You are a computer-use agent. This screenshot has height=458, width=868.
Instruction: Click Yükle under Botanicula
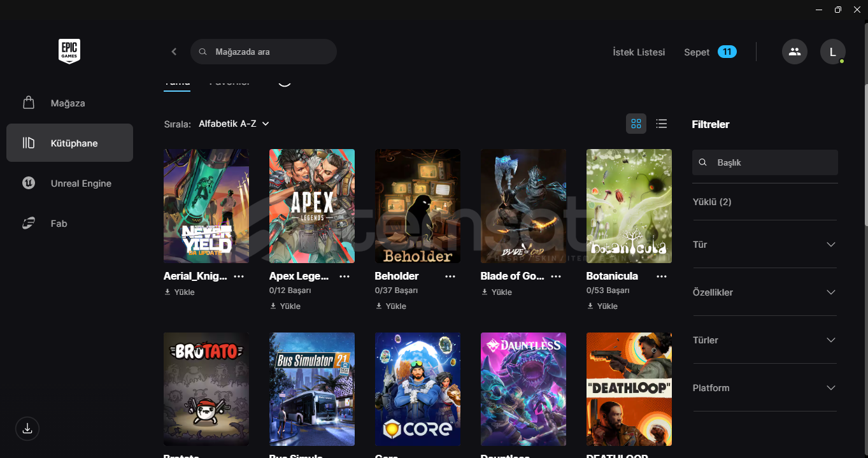coord(602,306)
